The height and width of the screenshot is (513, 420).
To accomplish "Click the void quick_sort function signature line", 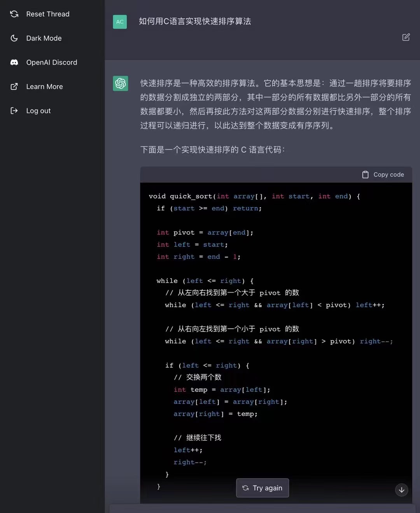I will click(x=254, y=196).
